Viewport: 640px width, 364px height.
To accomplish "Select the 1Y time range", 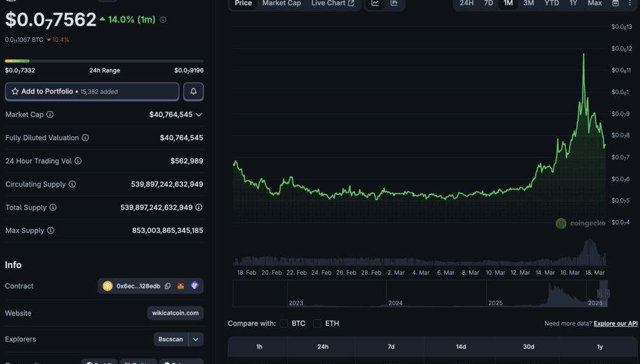I will coord(573,3).
